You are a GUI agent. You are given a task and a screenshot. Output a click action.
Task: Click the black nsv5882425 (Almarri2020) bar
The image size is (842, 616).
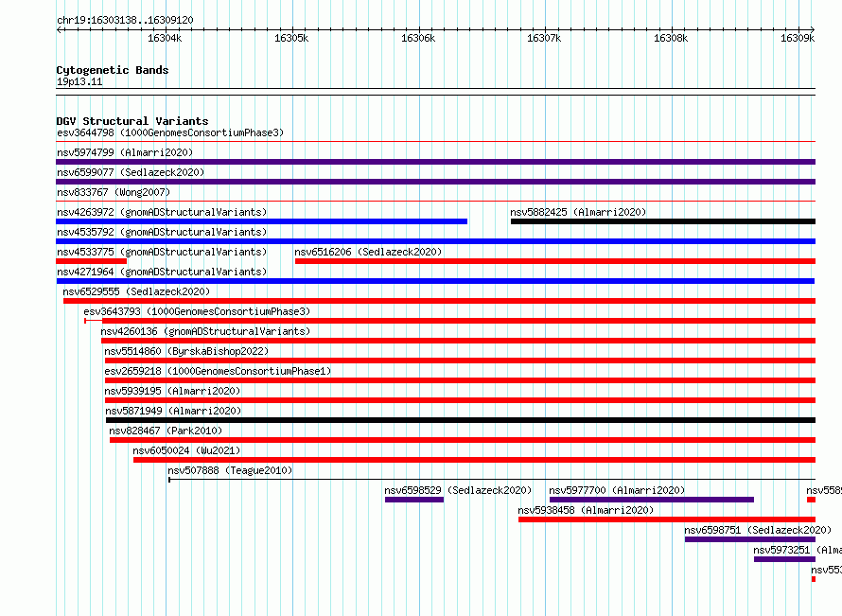[x=663, y=221]
